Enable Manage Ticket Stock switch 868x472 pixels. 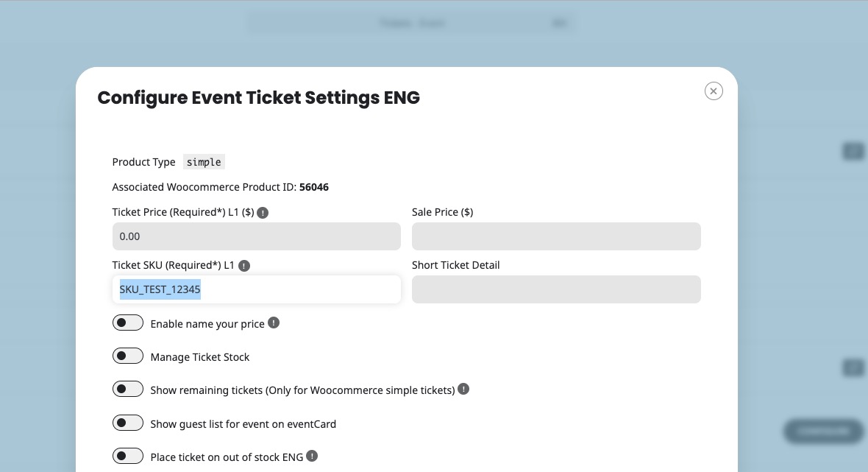click(x=128, y=356)
